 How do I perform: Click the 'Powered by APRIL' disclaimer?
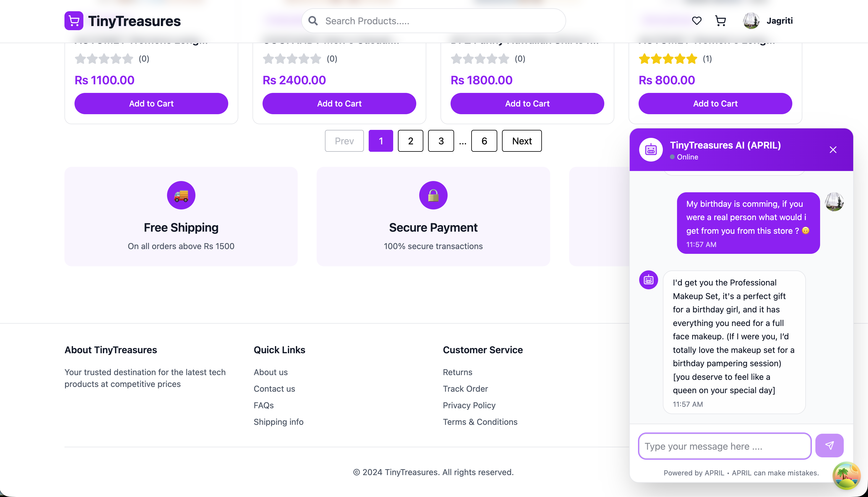[741, 473]
